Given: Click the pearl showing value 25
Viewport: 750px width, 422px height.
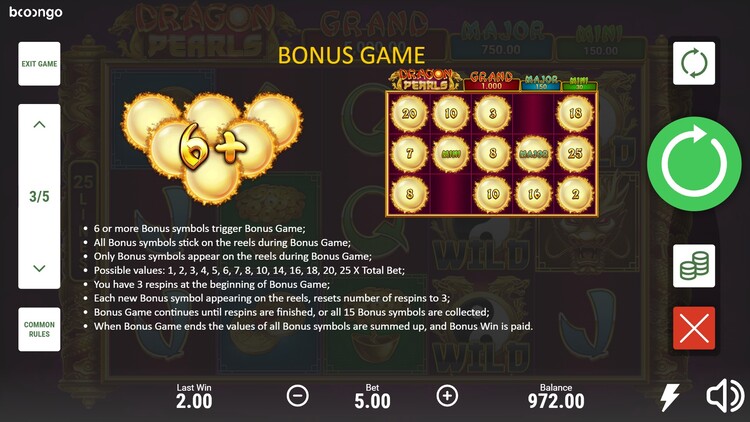Looking at the screenshot, I should 575,154.
